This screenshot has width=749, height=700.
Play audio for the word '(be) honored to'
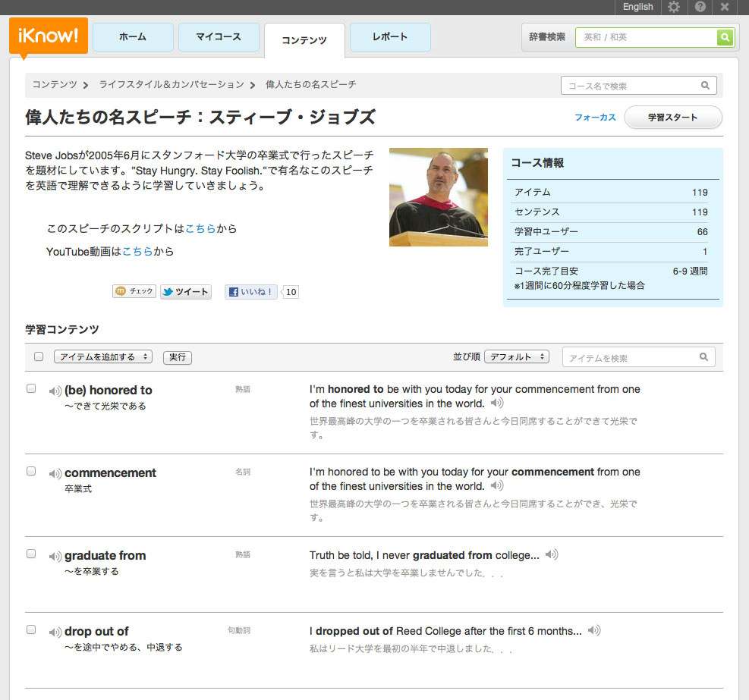tap(55, 391)
